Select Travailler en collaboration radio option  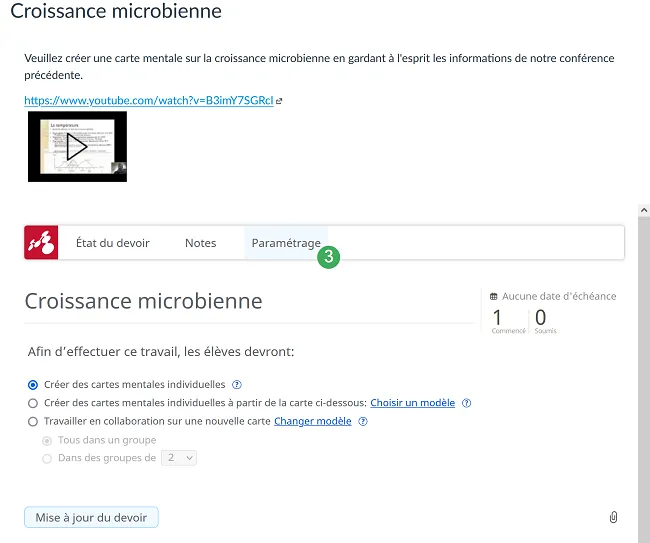(x=33, y=422)
